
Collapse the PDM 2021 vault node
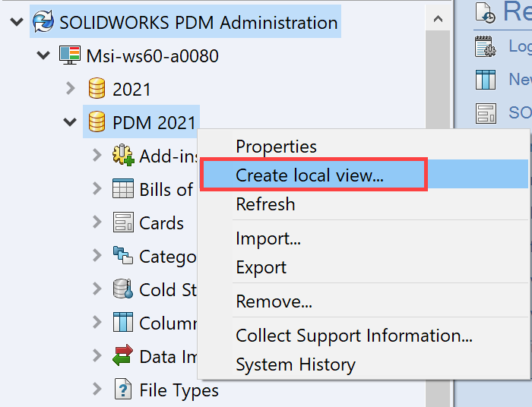pos(71,121)
